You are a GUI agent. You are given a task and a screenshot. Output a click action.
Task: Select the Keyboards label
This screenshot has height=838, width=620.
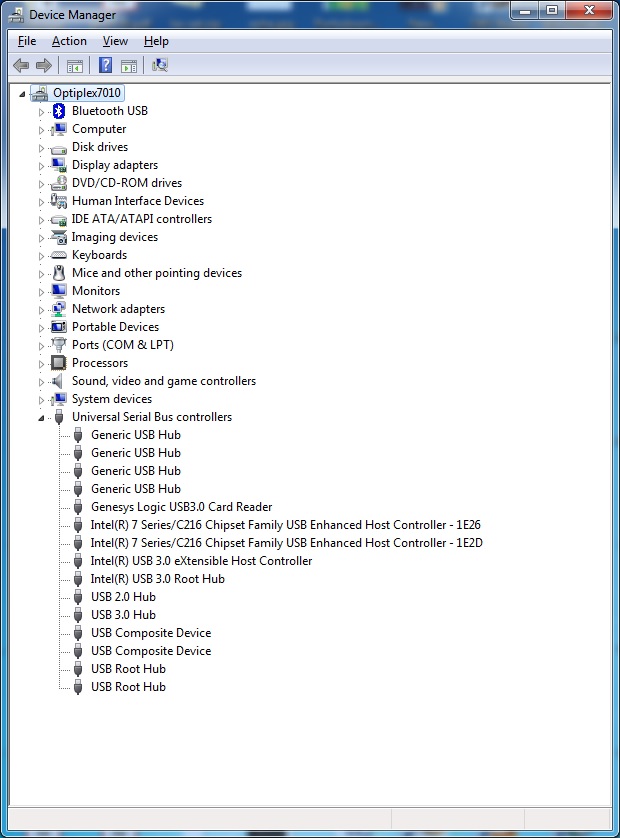click(x=99, y=255)
